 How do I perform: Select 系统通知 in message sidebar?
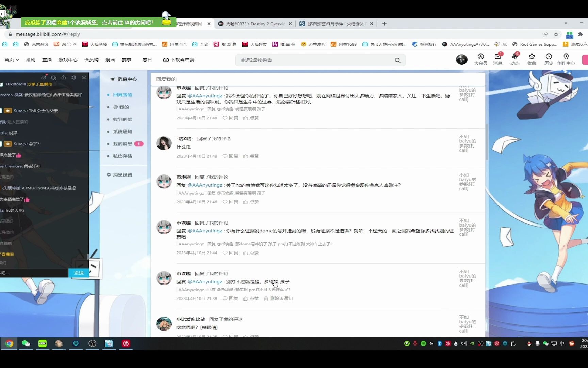click(x=122, y=132)
